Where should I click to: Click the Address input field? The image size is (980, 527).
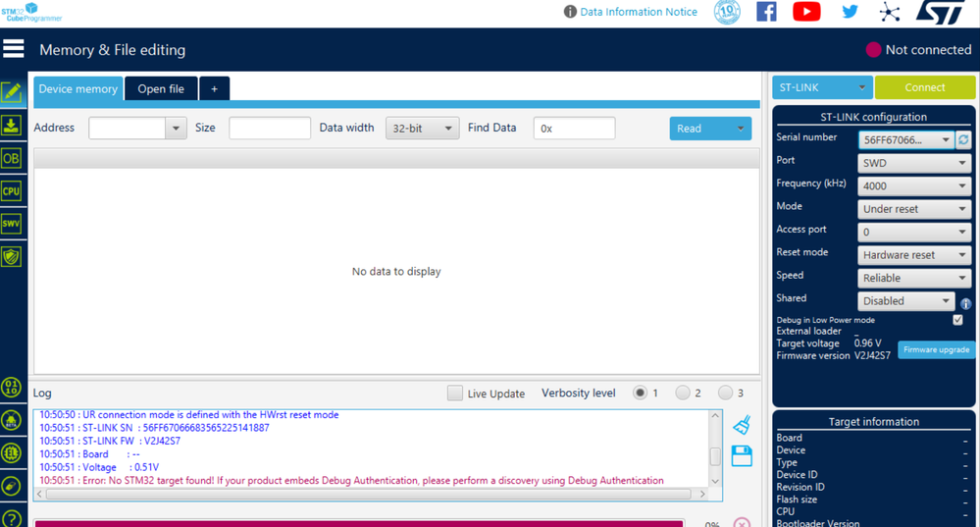[127, 129]
